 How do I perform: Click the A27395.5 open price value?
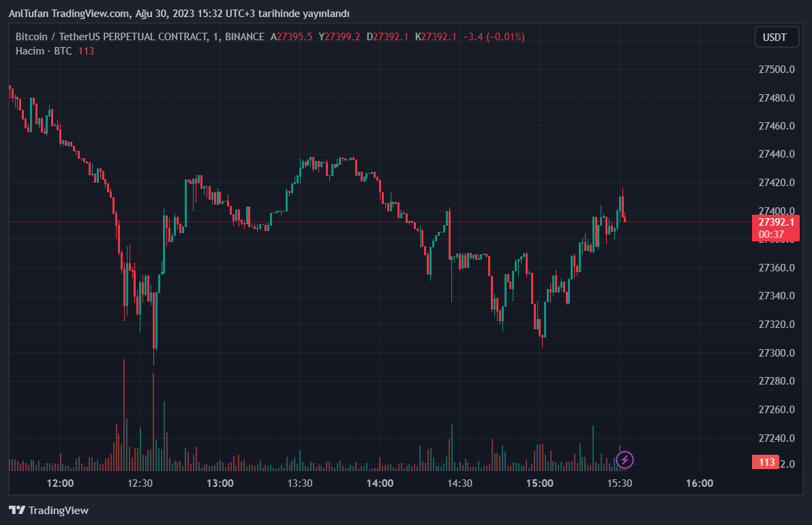tap(291, 37)
